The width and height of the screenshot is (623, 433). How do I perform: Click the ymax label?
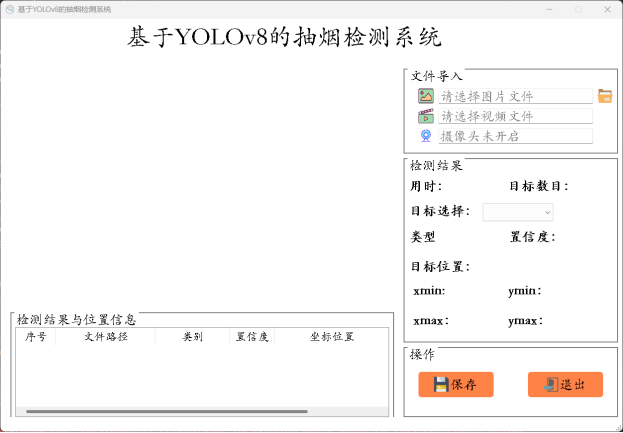(526, 321)
